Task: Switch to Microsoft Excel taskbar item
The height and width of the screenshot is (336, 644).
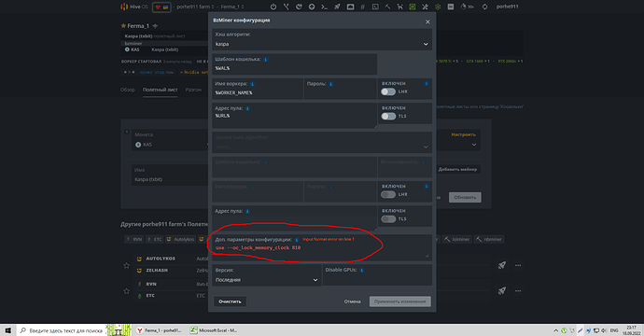Action: point(214,330)
